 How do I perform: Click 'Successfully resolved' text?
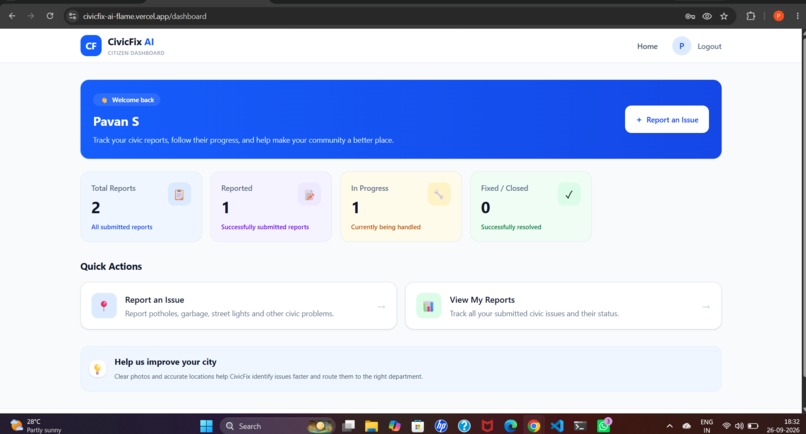coord(511,227)
